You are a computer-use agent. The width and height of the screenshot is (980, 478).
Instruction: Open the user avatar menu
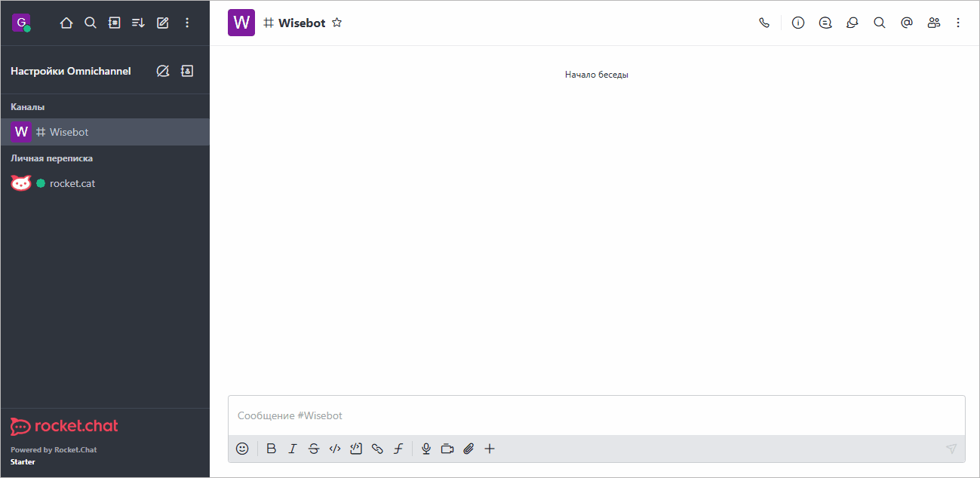coord(21,23)
